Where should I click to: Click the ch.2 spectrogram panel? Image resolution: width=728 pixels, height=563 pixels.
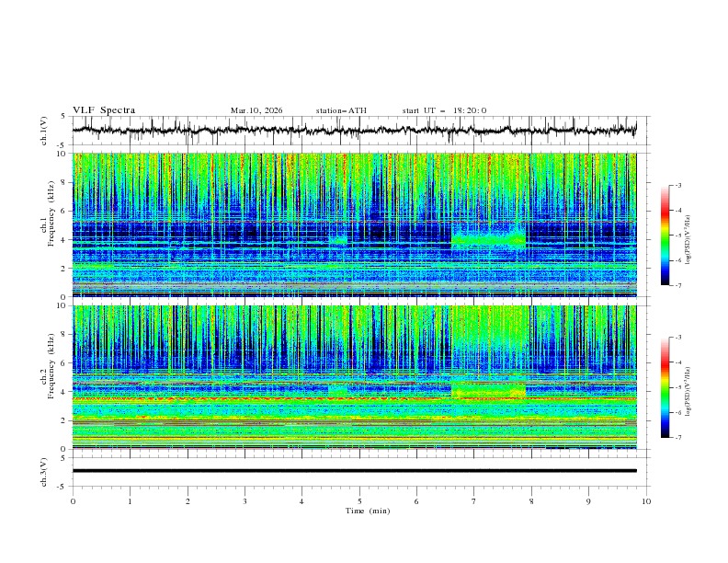355,377
